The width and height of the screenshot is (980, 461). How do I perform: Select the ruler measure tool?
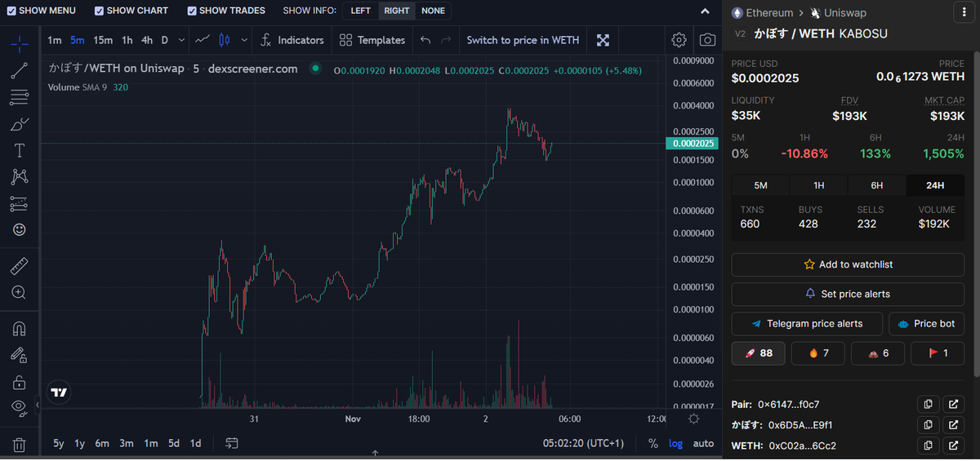(x=20, y=266)
